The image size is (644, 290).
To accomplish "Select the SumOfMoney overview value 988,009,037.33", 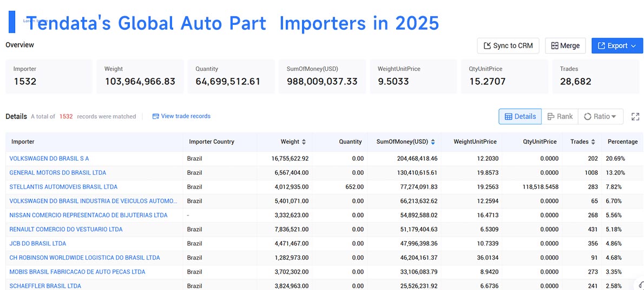I will click(322, 81).
